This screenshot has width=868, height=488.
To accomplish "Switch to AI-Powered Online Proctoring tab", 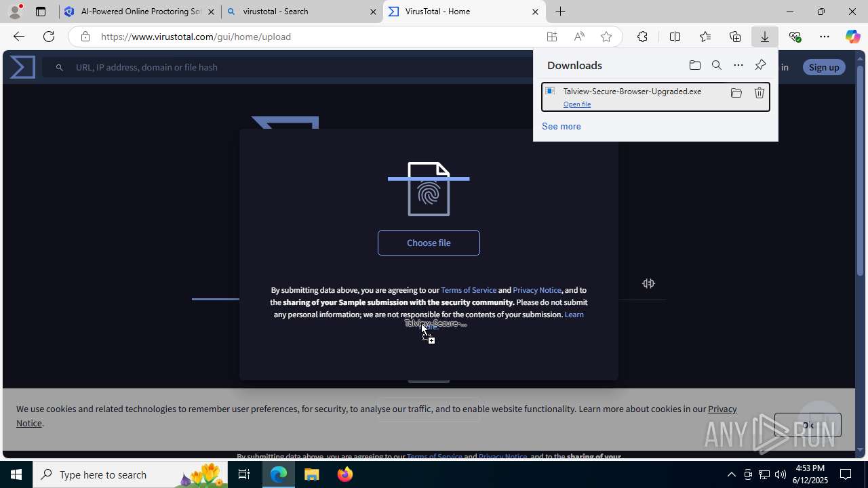I will [140, 12].
